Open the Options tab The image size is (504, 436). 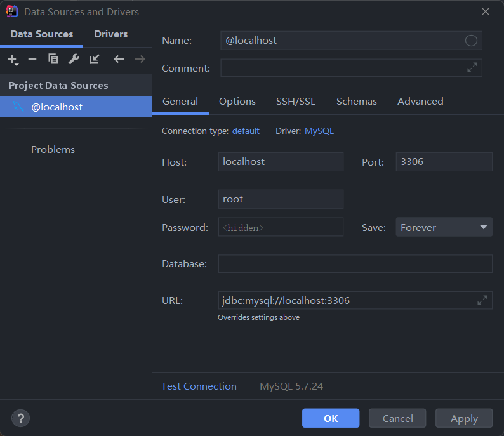pos(237,102)
